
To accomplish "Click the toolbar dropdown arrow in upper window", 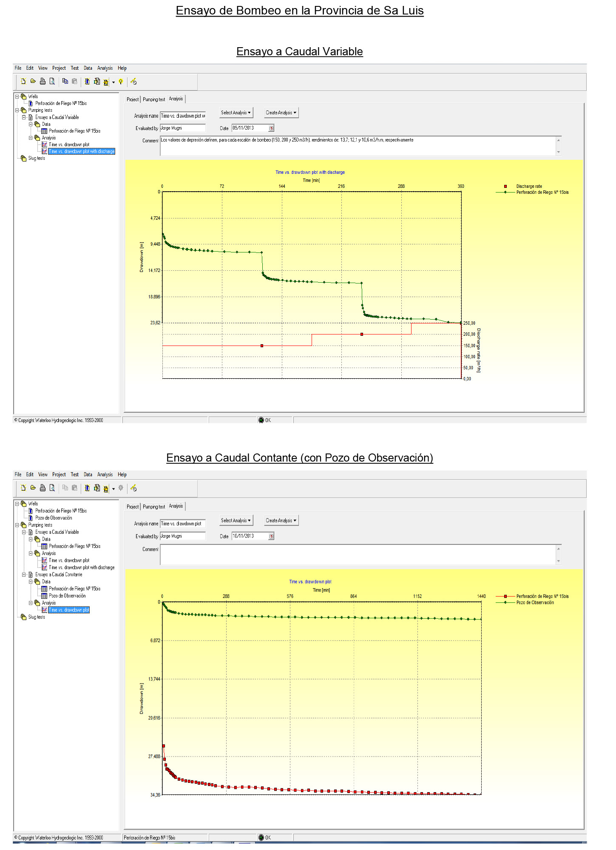I will (114, 82).
